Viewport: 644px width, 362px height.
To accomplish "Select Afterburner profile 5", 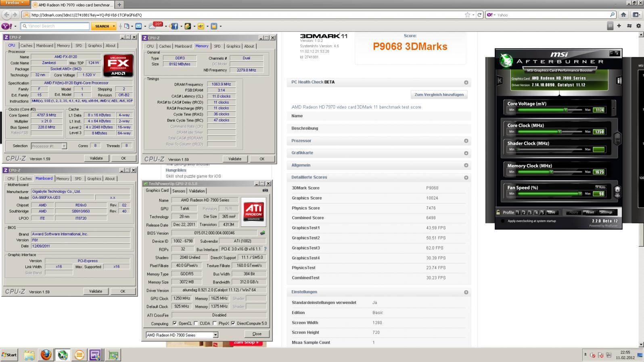I will (x=542, y=212).
